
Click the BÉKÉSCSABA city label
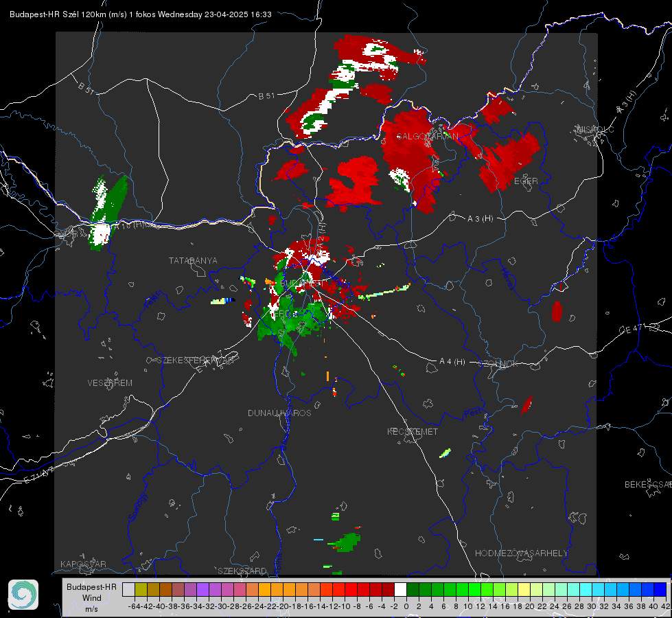pyautogui.click(x=648, y=484)
